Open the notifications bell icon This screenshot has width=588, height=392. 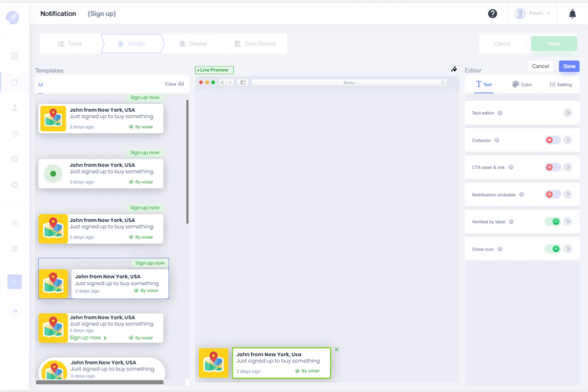click(572, 14)
